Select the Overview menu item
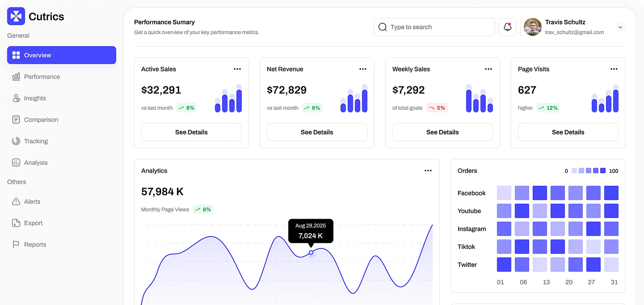Viewport: 644px width, 305px height. (61, 55)
